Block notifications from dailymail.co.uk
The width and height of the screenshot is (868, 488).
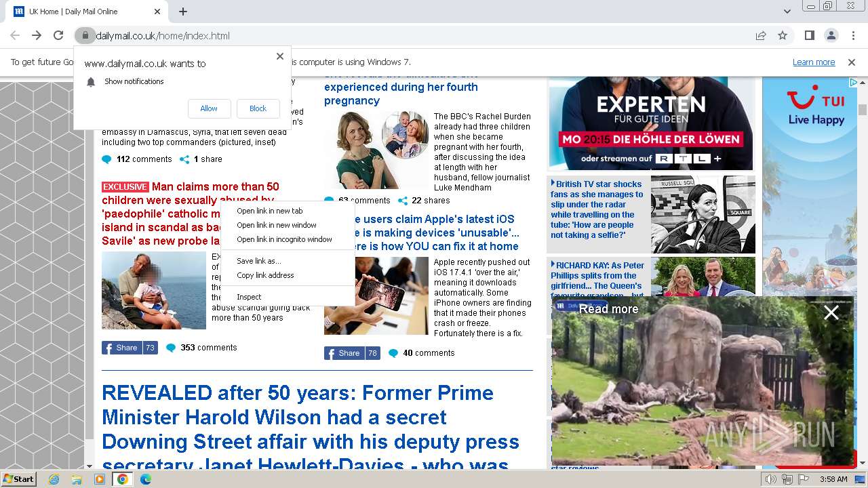click(x=258, y=108)
